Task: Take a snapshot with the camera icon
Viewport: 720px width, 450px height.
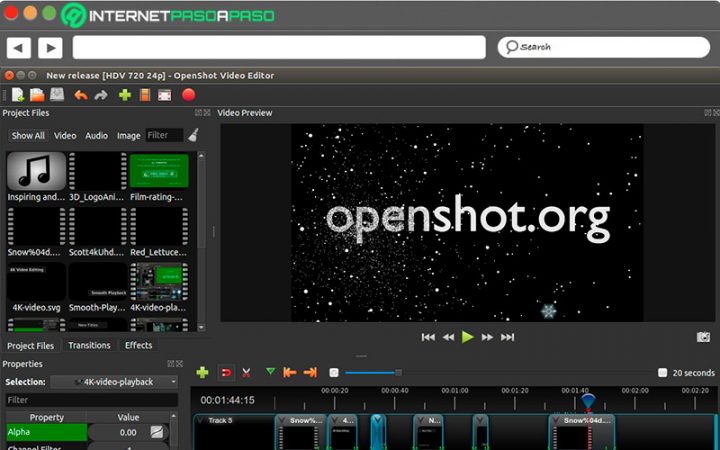Action: 703,337
